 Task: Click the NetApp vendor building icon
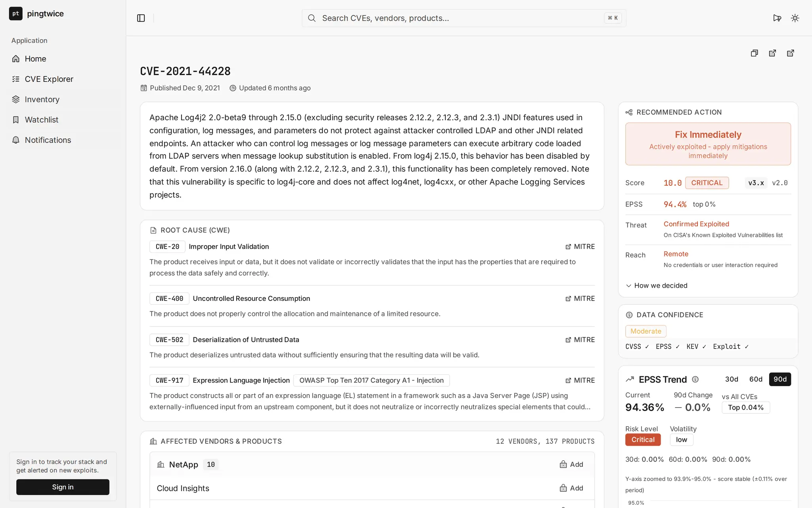click(161, 464)
